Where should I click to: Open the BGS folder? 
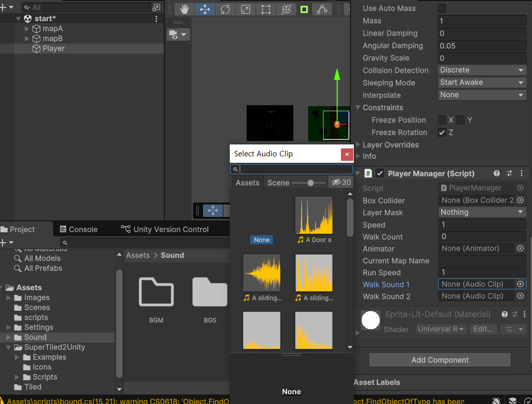[x=210, y=300]
